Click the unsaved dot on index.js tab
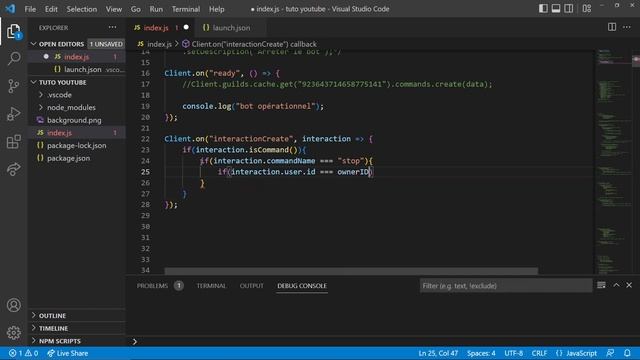 (x=186, y=27)
